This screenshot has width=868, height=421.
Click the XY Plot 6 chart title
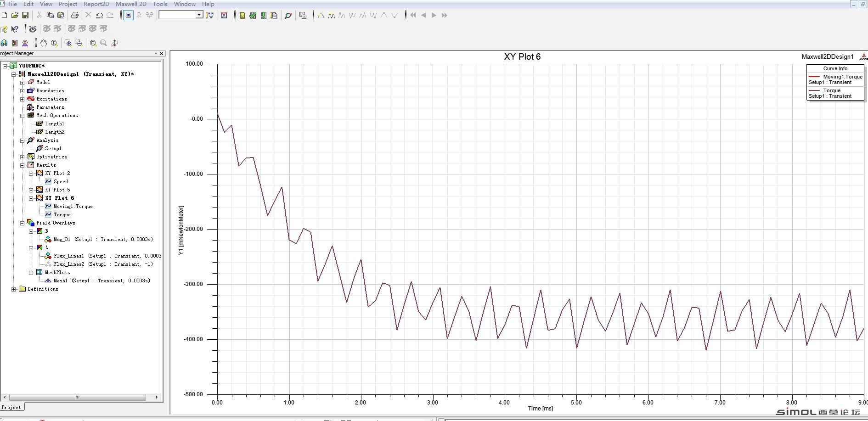[x=522, y=56]
